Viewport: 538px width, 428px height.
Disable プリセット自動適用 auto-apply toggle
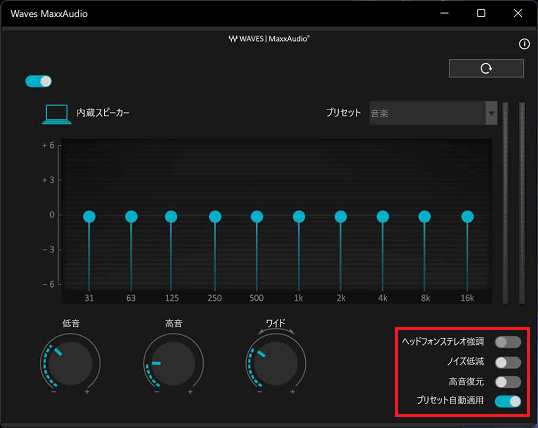click(x=508, y=401)
